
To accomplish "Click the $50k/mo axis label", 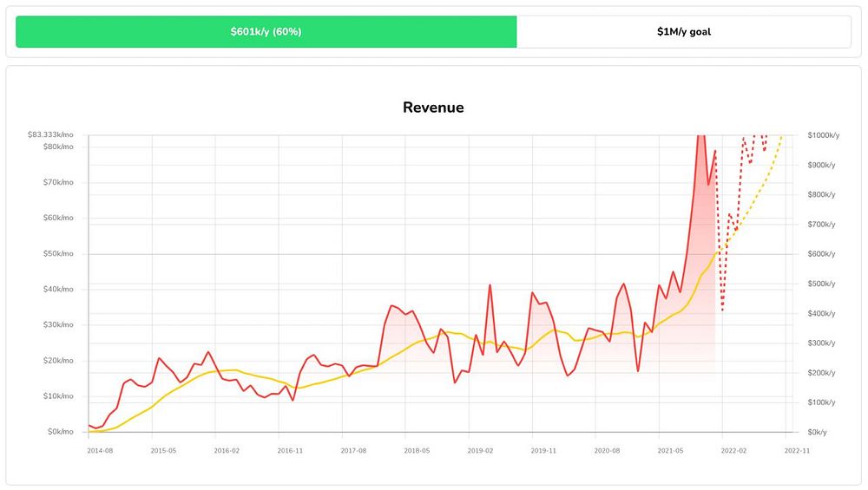I will click(x=58, y=253).
